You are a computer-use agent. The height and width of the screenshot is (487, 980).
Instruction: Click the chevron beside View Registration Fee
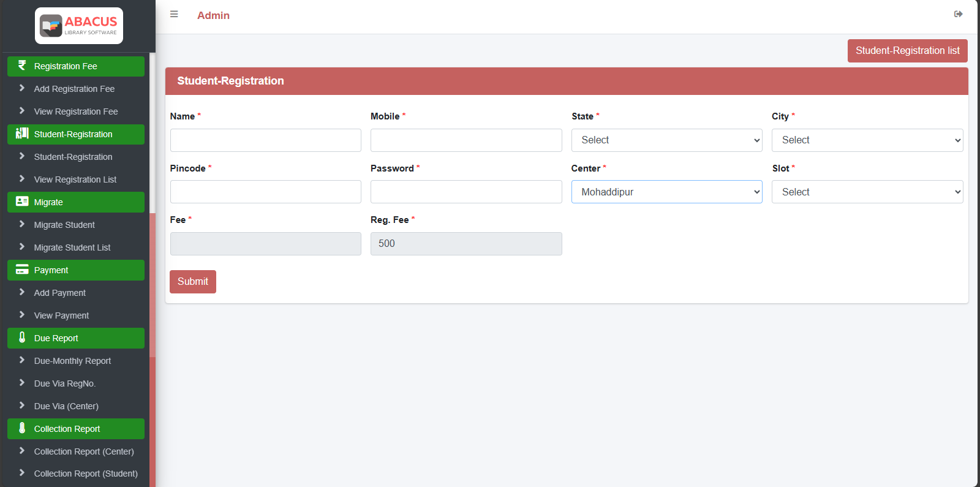click(22, 111)
